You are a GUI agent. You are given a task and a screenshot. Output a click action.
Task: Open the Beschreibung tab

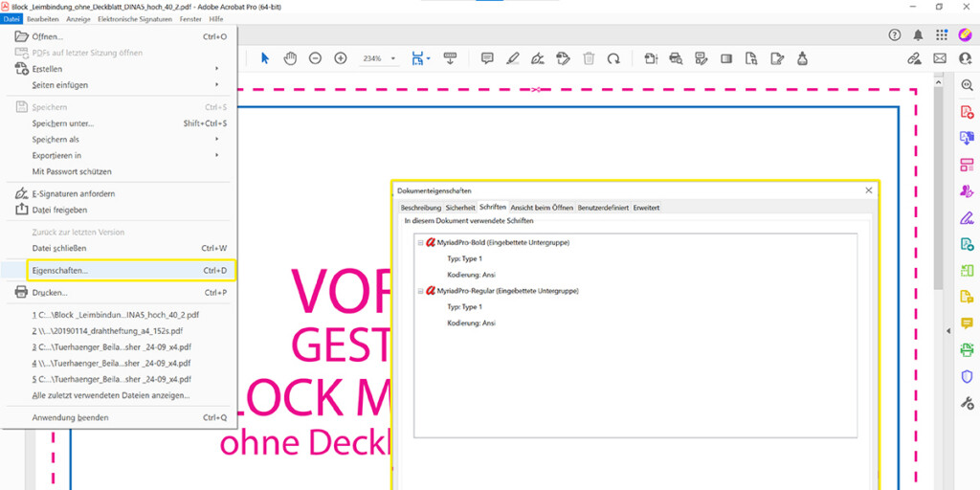tap(420, 208)
